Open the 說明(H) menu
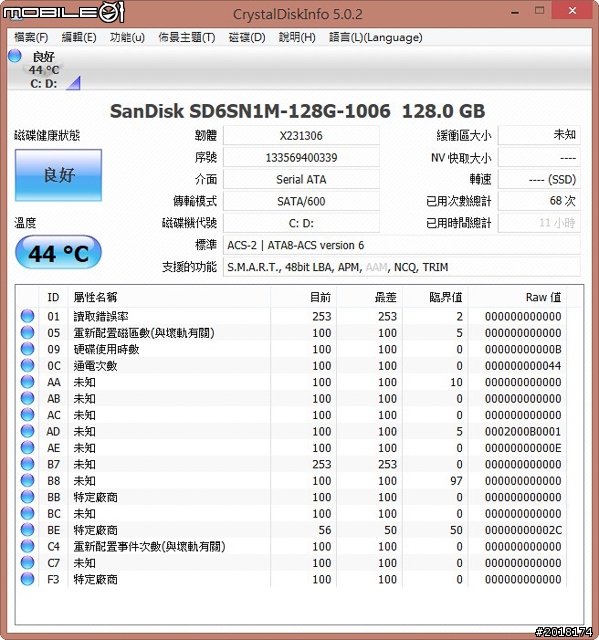The image size is (599, 640). point(297,38)
